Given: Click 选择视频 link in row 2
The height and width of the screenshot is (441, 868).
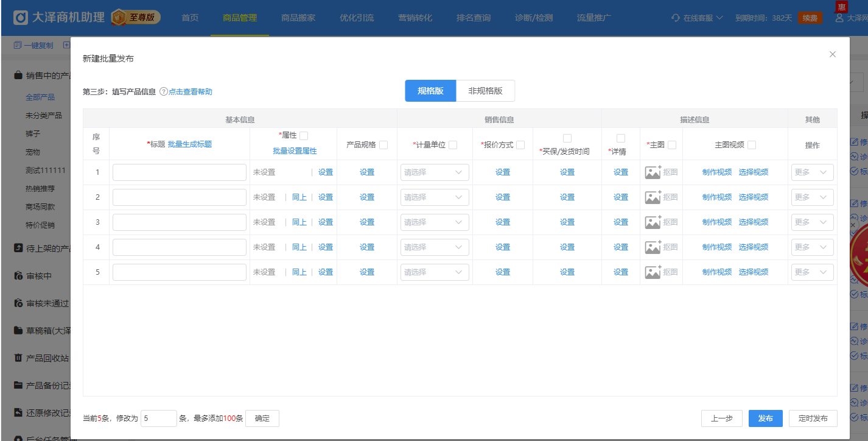Looking at the screenshot, I should [x=754, y=197].
